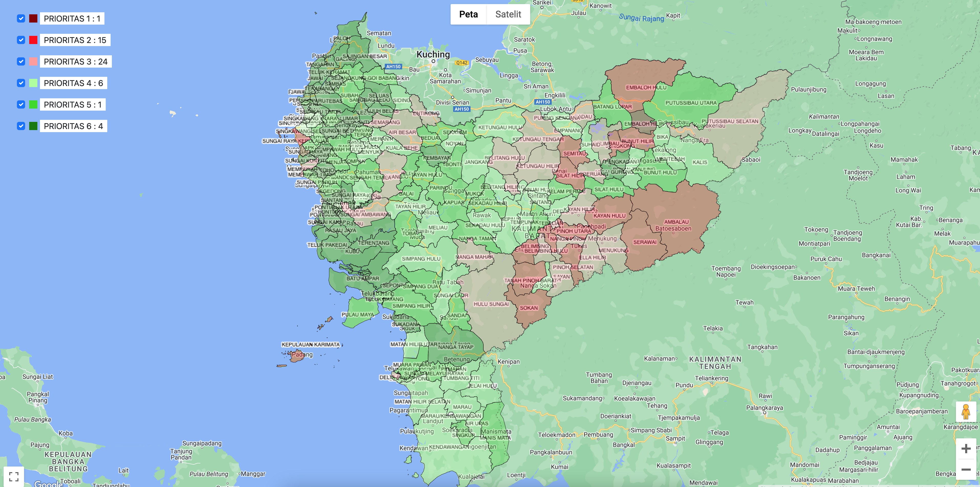Toggle the PRIORITAS 2 checkbox

(x=21, y=40)
